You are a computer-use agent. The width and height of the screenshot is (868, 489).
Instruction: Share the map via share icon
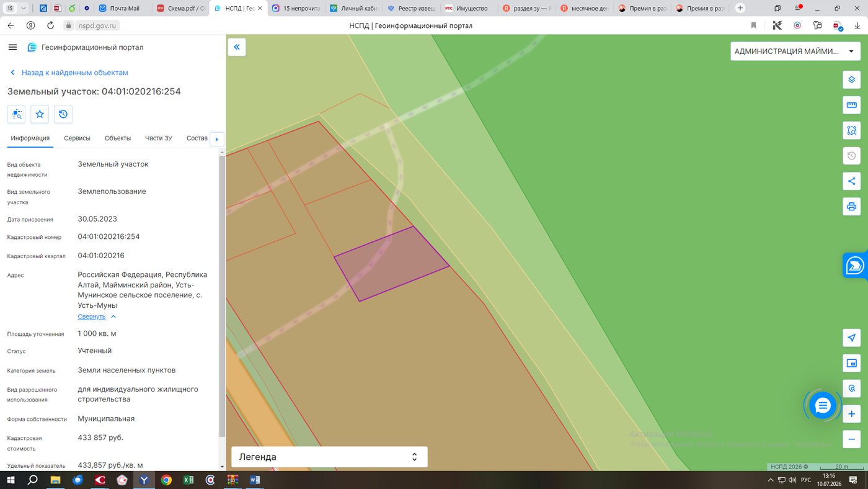851,181
